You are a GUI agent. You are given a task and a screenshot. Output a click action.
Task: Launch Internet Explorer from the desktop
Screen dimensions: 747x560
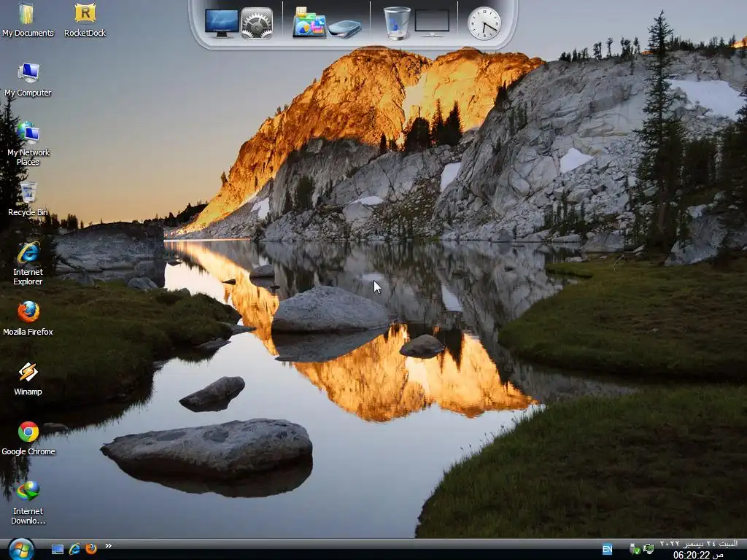(28, 263)
